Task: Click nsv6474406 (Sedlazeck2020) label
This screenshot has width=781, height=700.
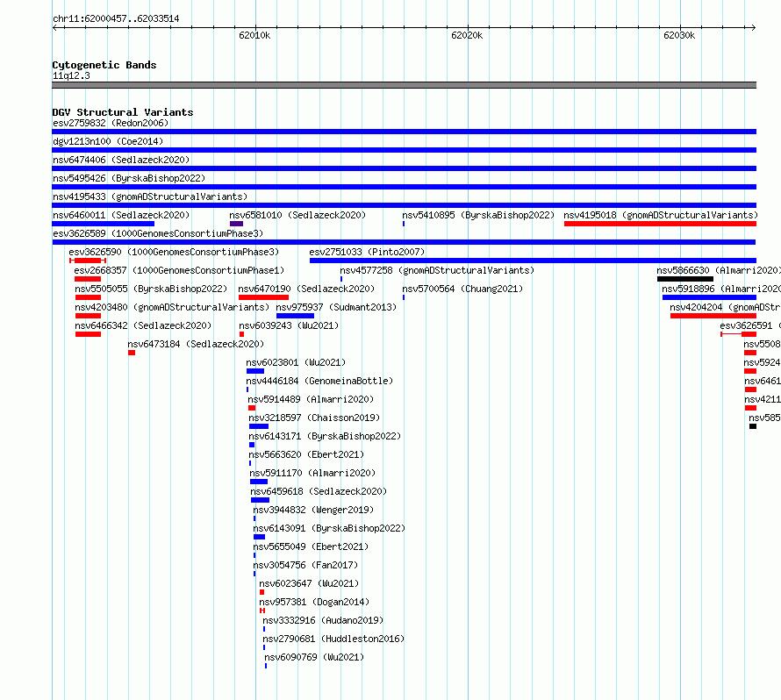Action: pos(121,160)
